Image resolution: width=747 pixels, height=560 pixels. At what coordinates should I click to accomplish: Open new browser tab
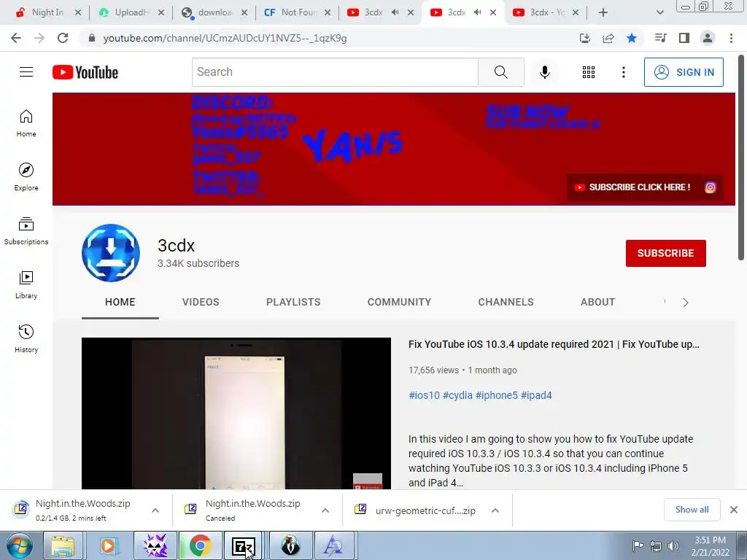pyautogui.click(x=603, y=12)
